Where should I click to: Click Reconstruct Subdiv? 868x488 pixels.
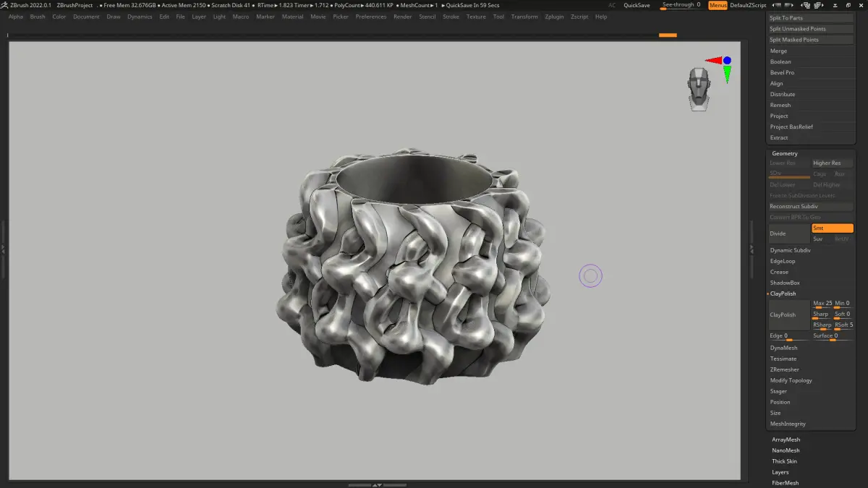pos(811,207)
